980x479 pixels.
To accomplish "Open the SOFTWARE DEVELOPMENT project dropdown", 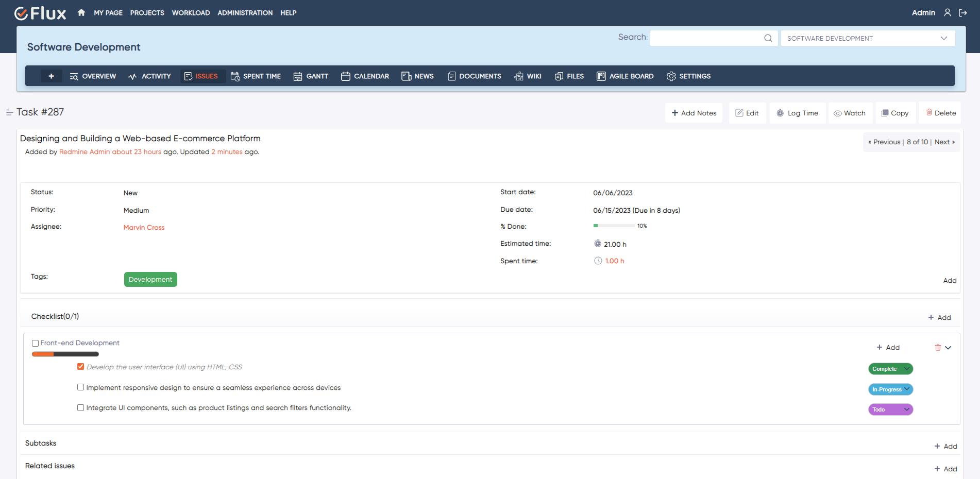I will click(x=867, y=38).
